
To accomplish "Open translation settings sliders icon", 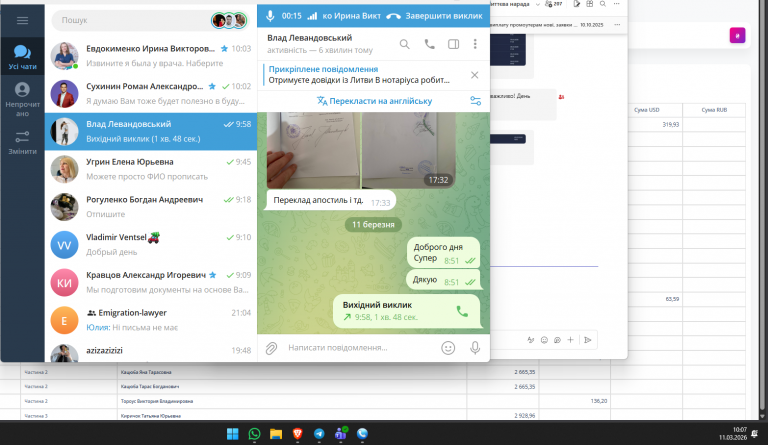I will pyautogui.click(x=476, y=101).
